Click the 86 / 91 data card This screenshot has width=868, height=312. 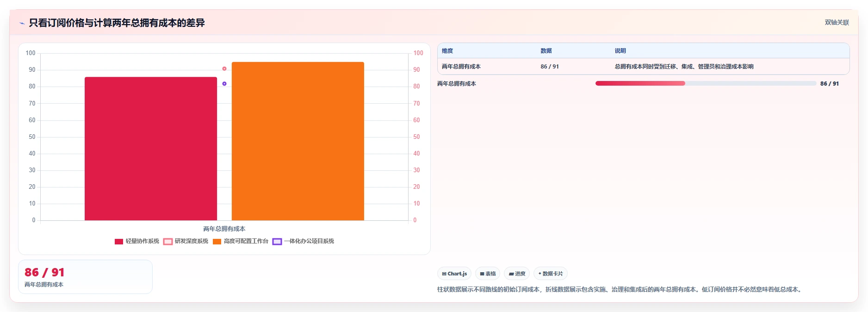[x=85, y=277]
